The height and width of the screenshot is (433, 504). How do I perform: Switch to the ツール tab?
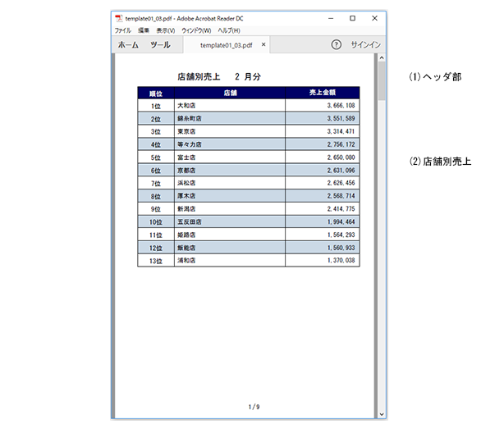(160, 44)
